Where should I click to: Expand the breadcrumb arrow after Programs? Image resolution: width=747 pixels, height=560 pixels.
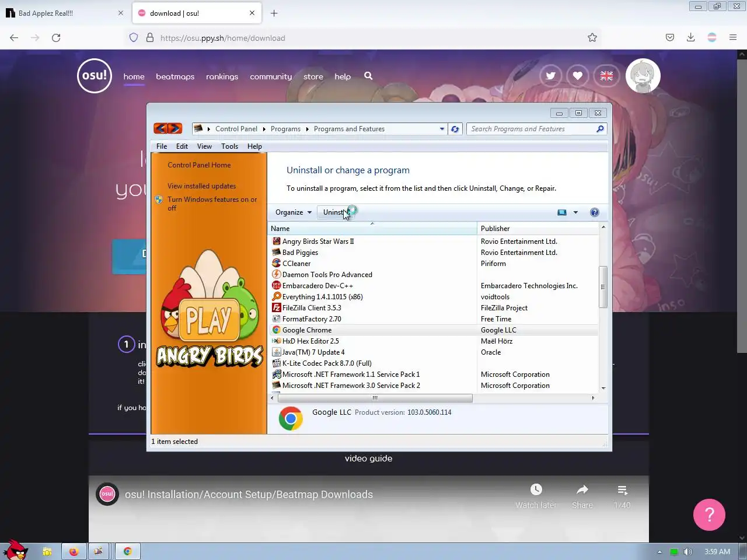pos(307,129)
